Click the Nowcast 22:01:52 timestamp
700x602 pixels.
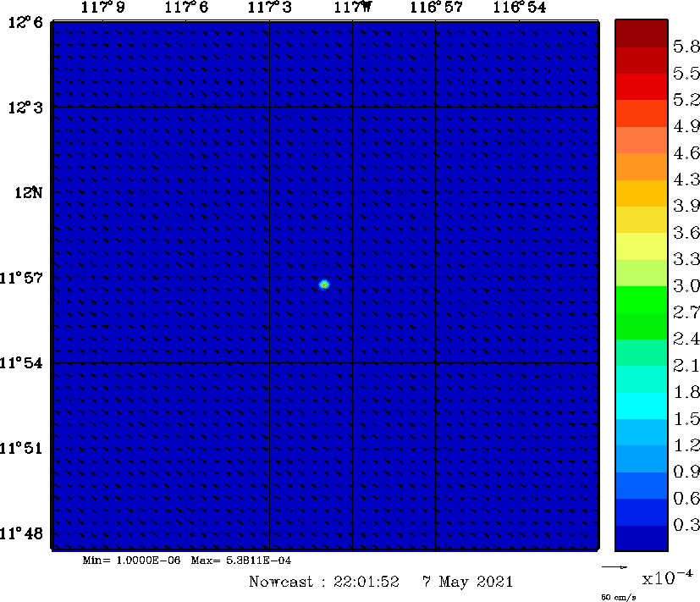[x=324, y=582]
